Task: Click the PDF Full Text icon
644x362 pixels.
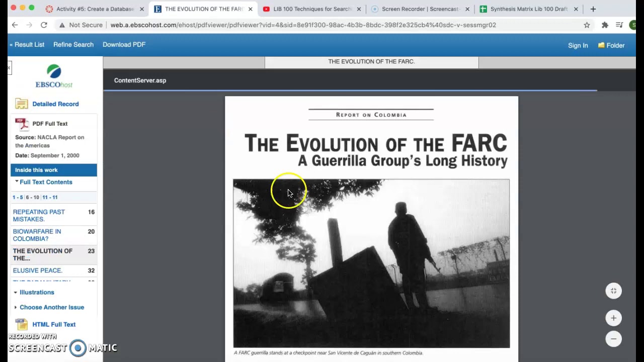Action: pos(22,124)
